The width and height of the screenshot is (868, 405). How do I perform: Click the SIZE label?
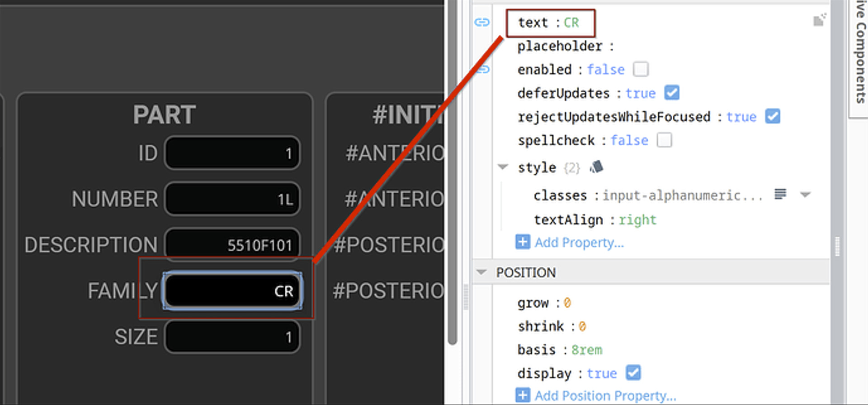coord(136,337)
